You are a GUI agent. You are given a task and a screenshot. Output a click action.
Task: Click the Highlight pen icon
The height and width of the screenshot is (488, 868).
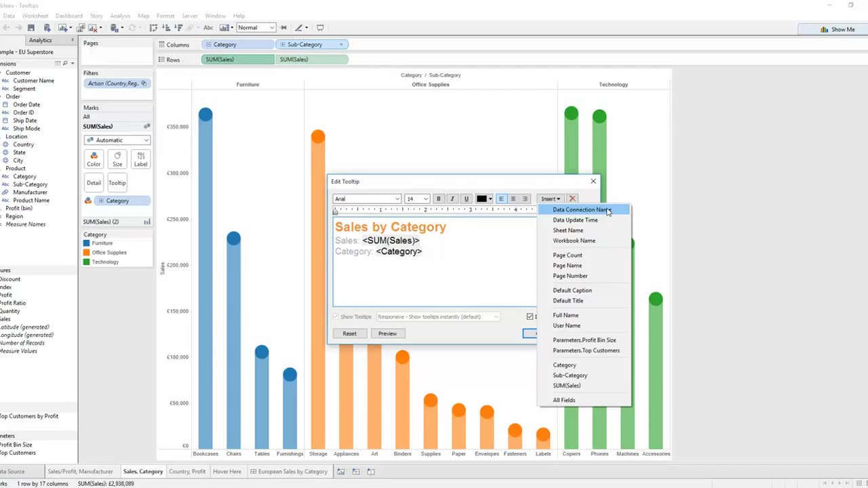coord(298,28)
